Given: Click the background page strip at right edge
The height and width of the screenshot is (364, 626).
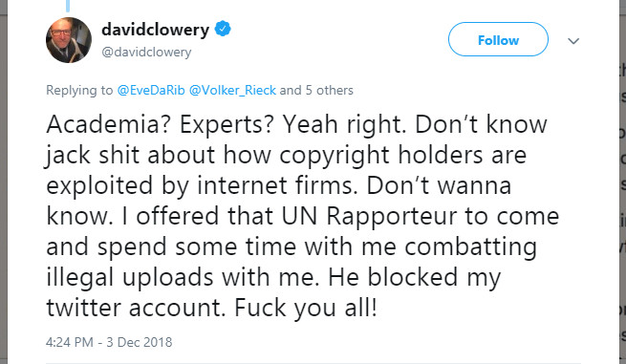Looking at the screenshot, I should click(622, 189).
